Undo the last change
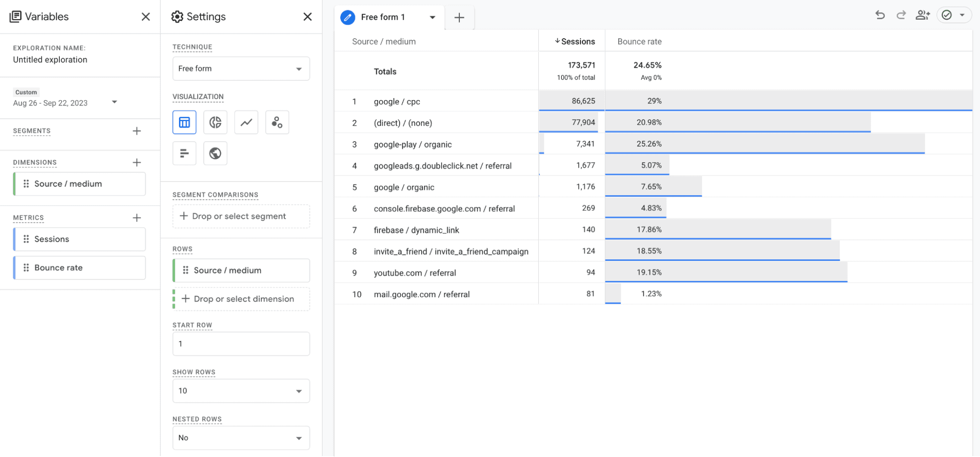This screenshot has width=980, height=457. 880,15
